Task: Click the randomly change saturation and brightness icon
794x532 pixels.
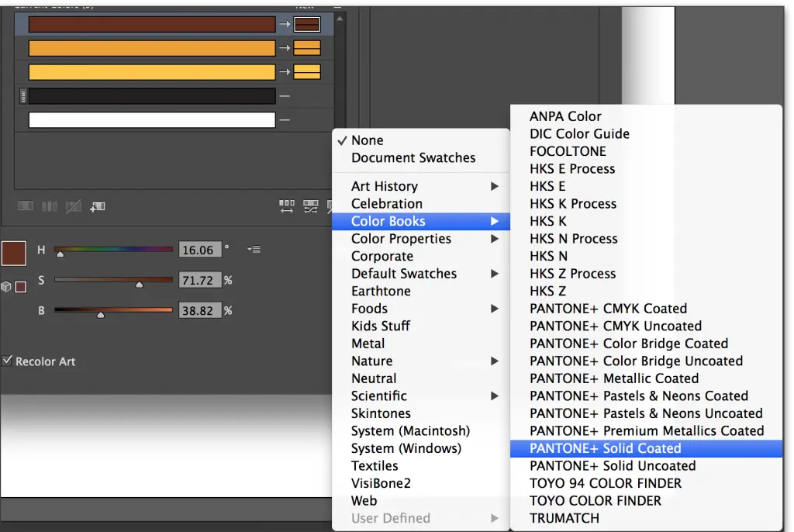Action: click(310, 206)
